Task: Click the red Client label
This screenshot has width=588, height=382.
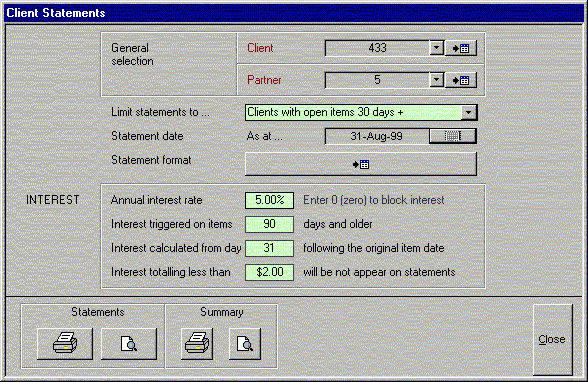Action: [260, 48]
